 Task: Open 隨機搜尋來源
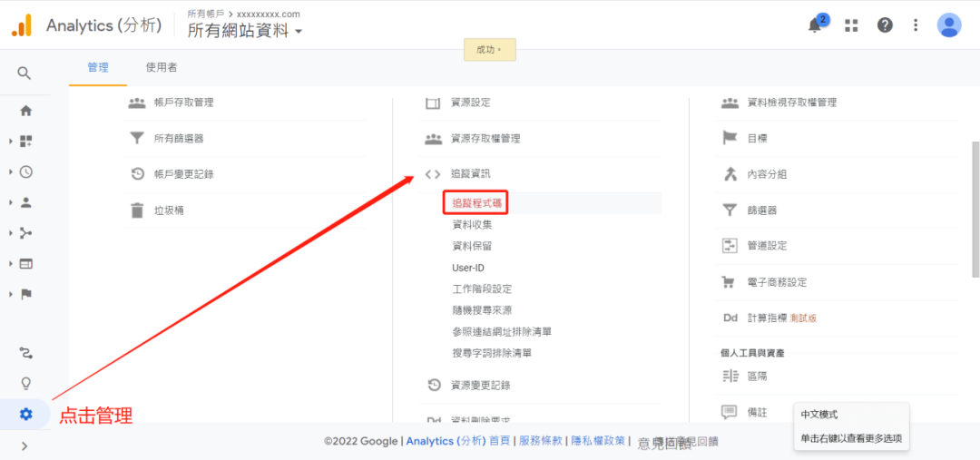pyautogui.click(x=482, y=310)
